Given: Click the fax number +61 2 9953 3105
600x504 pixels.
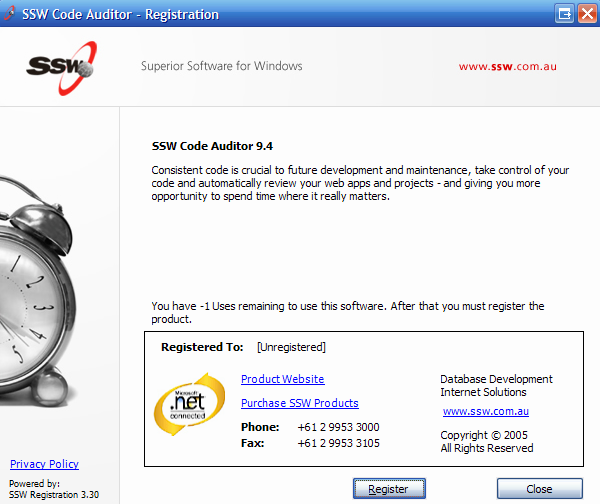Looking at the screenshot, I should [x=338, y=443].
